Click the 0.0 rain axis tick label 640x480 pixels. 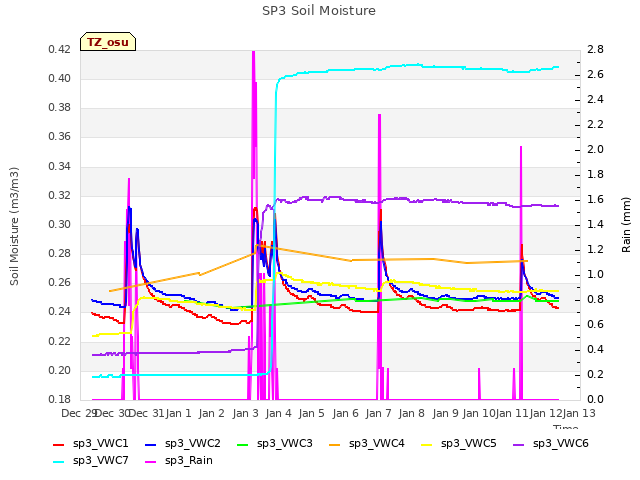pos(595,399)
